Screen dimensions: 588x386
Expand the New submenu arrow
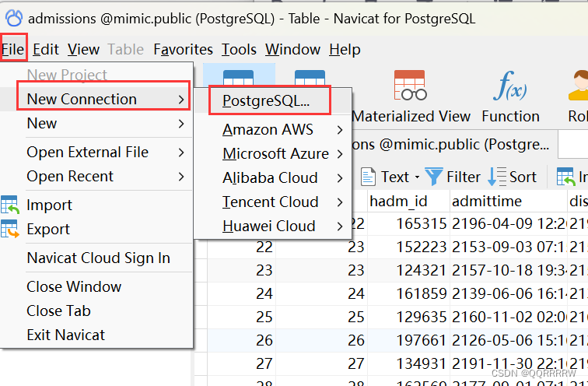pos(181,124)
